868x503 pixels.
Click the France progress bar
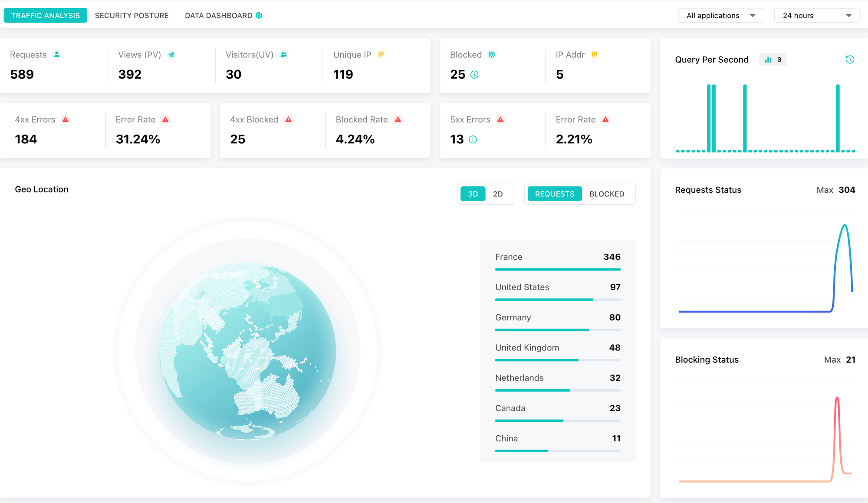click(x=558, y=269)
